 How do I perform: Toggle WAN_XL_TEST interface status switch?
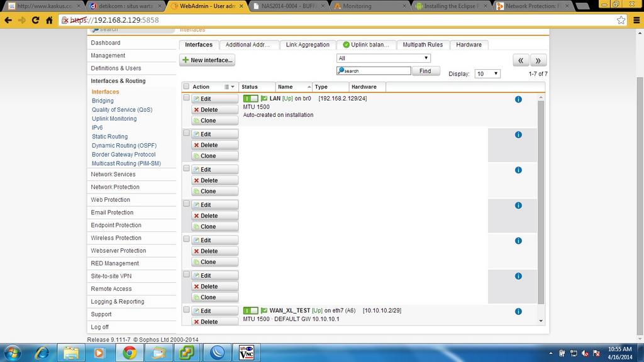[x=250, y=310]
